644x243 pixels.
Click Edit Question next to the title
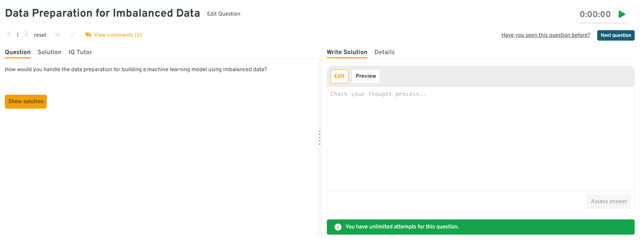(224, 14)
